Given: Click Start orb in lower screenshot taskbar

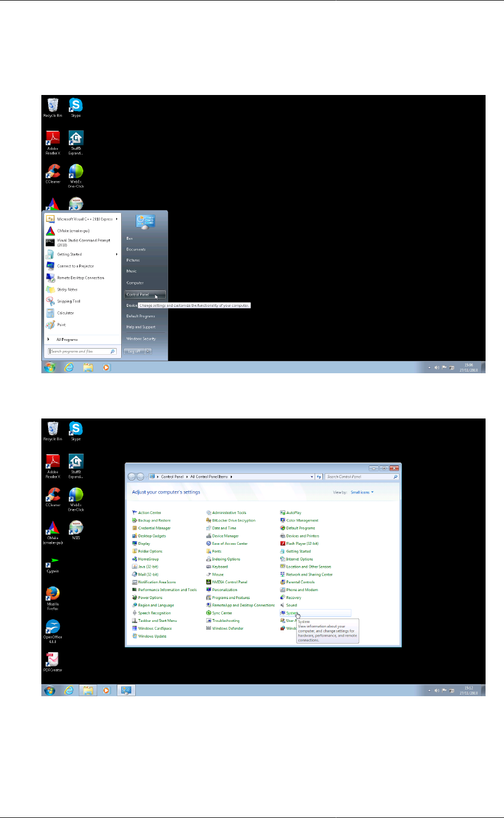Looking at the screenshot, I should [x=50, y=690].
